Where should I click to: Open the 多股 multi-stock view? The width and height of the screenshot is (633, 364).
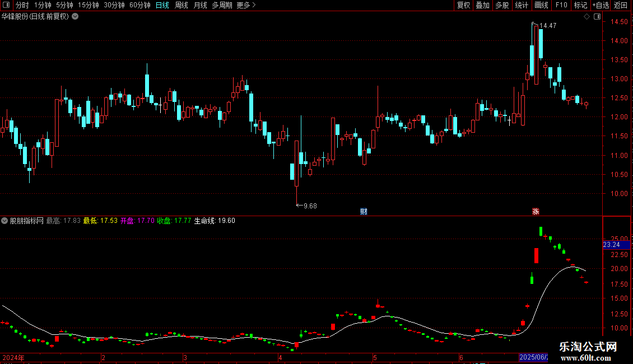(x=502, y=5)
